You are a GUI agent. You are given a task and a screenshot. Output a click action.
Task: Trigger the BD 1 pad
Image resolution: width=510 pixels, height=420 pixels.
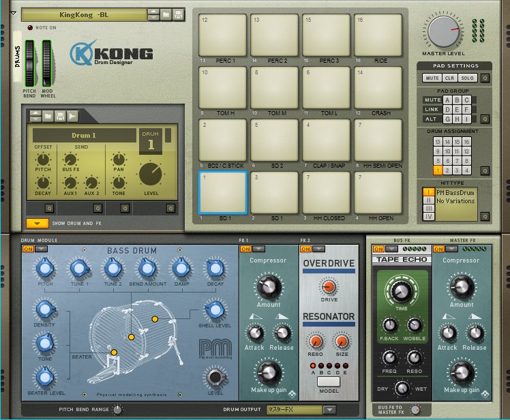223,192
